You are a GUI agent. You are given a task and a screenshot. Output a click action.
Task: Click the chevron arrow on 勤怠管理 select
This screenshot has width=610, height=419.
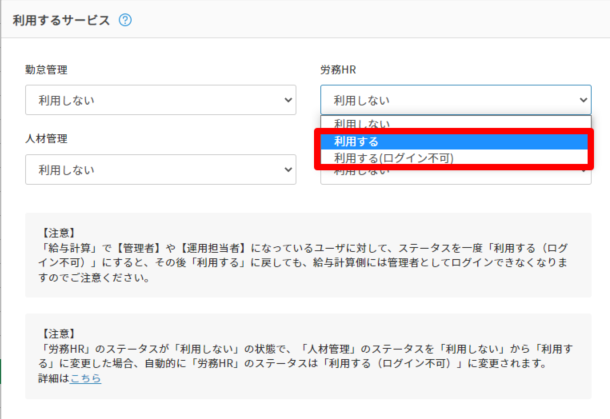[289, 100]
